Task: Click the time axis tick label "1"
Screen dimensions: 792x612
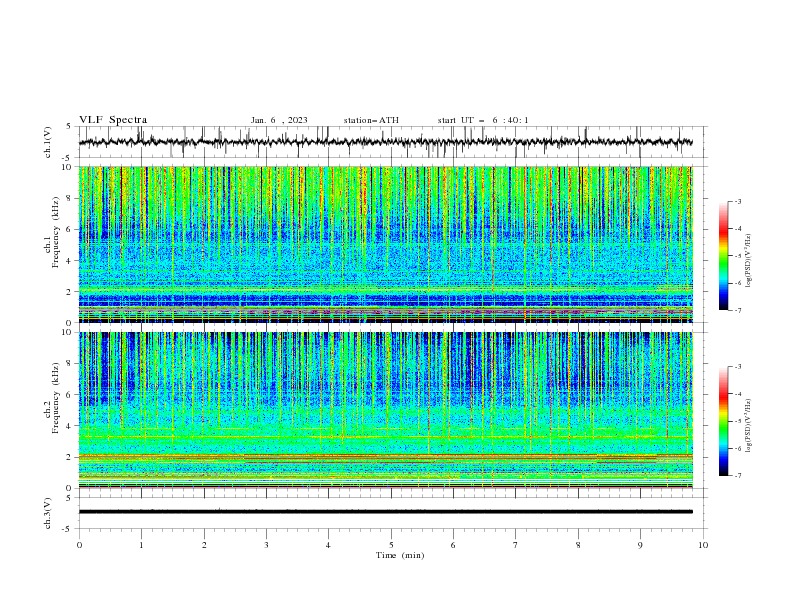Action: click(x=141, y=545)
